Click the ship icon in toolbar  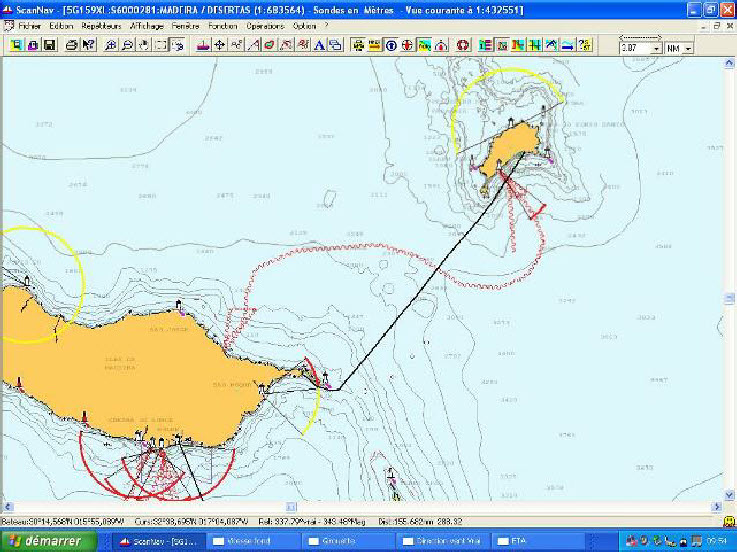(203, 45)
